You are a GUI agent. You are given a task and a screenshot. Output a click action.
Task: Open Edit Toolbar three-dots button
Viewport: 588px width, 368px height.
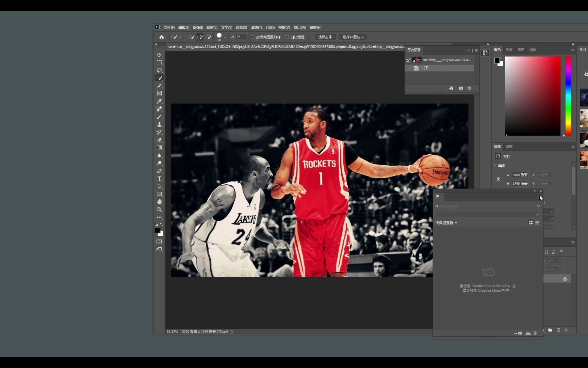click(x=159, y=217)
